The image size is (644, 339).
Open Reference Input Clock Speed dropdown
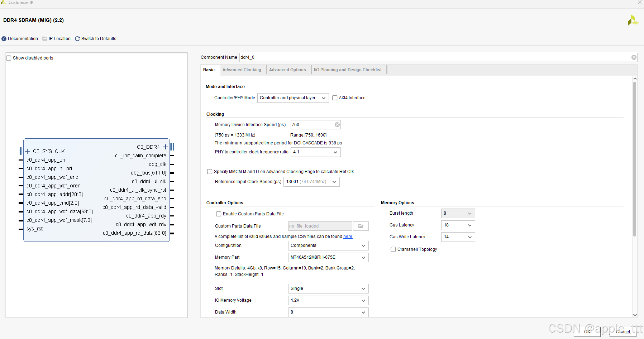coord(311,182)
